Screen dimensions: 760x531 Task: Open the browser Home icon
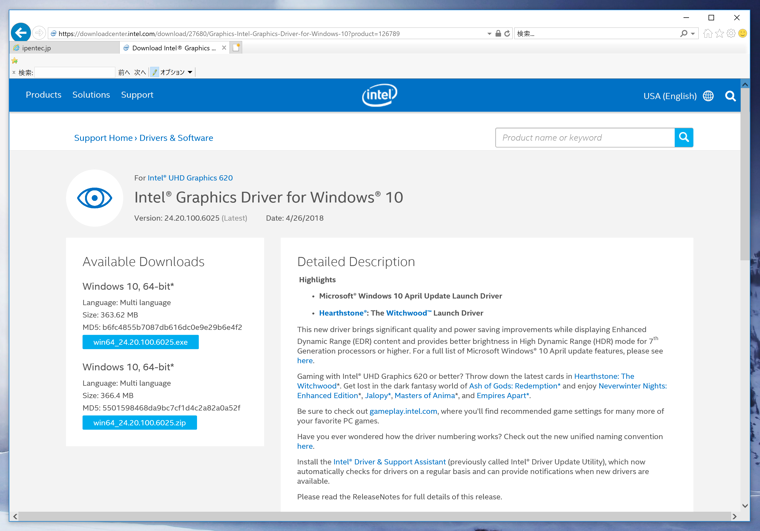pyautogui.click(x=708, y=33)
